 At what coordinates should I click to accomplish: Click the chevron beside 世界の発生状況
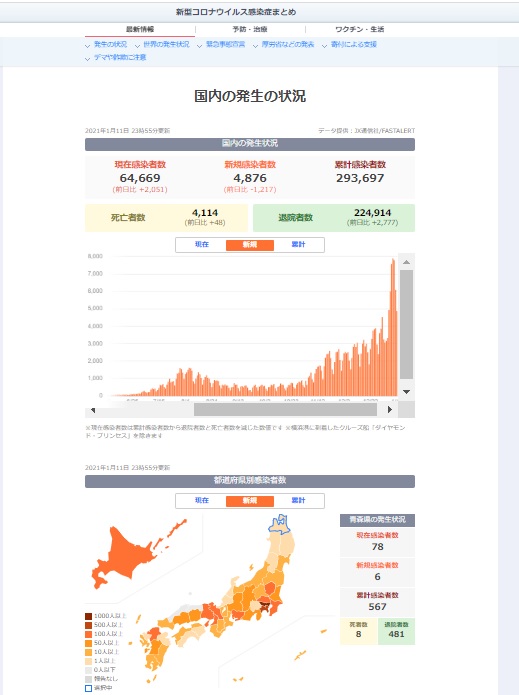(137, 46)
